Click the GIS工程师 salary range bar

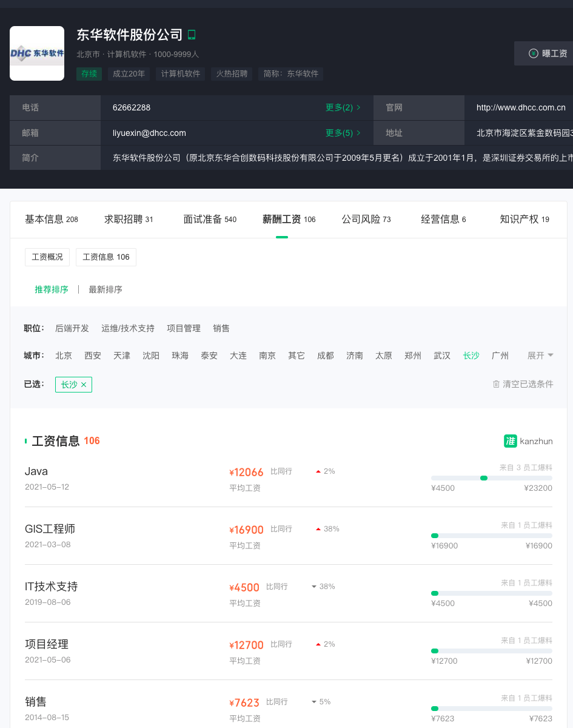492,536
